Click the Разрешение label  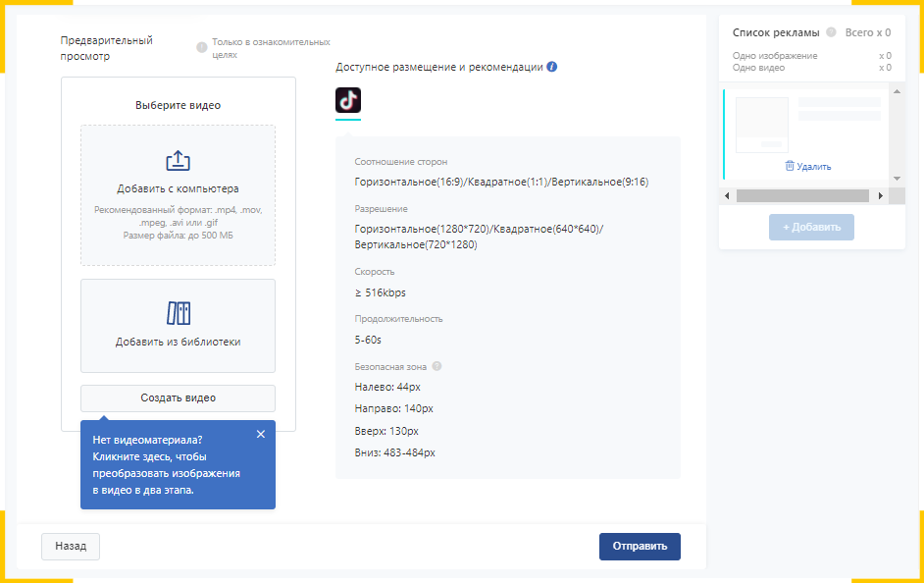coord(381,209)
